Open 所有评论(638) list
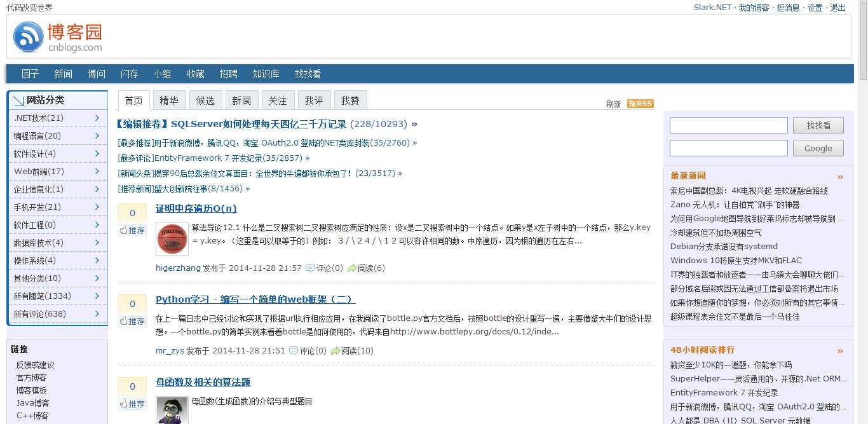The height and width of the screenshot is (424, 868). tap(57, 314)
